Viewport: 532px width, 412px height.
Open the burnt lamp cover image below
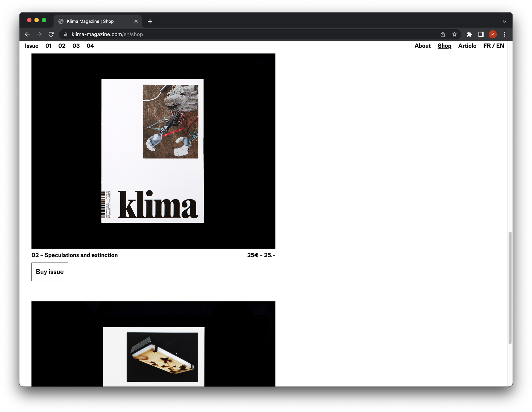click(153, 344)
